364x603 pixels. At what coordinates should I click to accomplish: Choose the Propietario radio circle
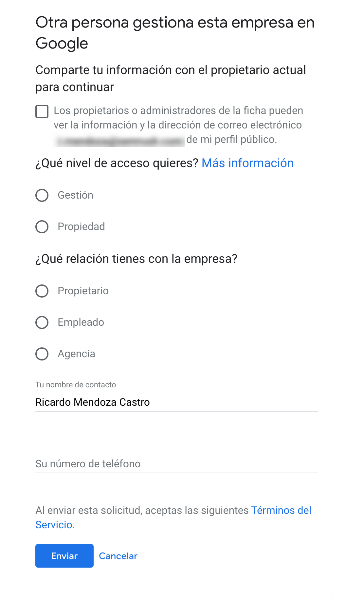click(42, 291)
